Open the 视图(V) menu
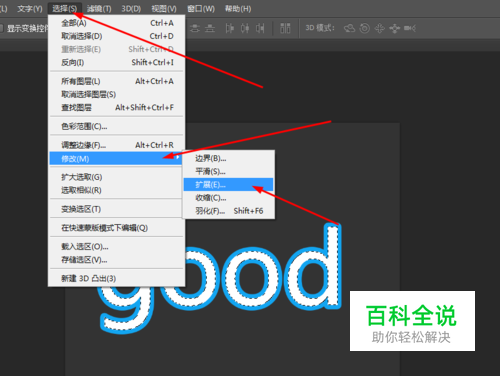This screenshot has width=500, height=376. click(x=164, y=9)
